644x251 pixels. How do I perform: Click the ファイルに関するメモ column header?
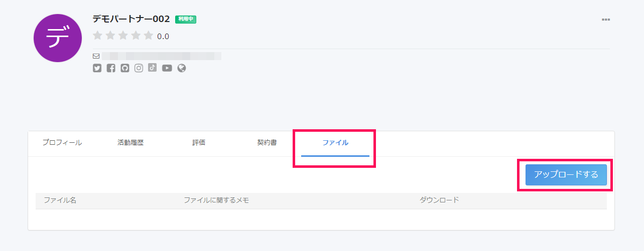coord(216,200)
